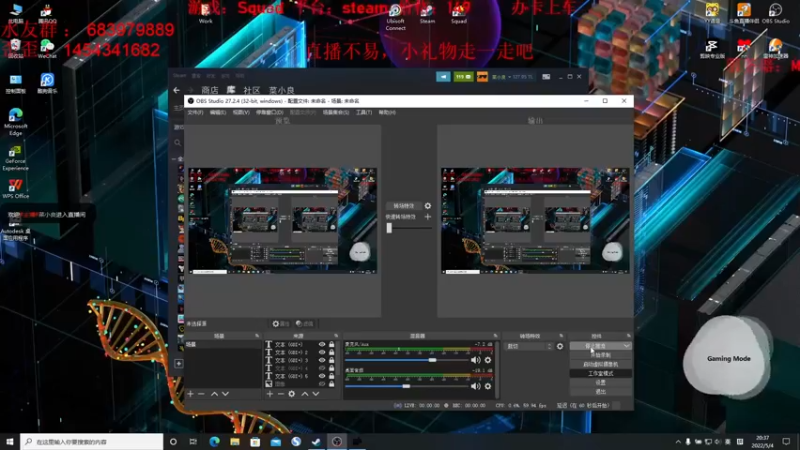Open Microsoft Edge desktop shortcut
800x450 pixels.
15,121
